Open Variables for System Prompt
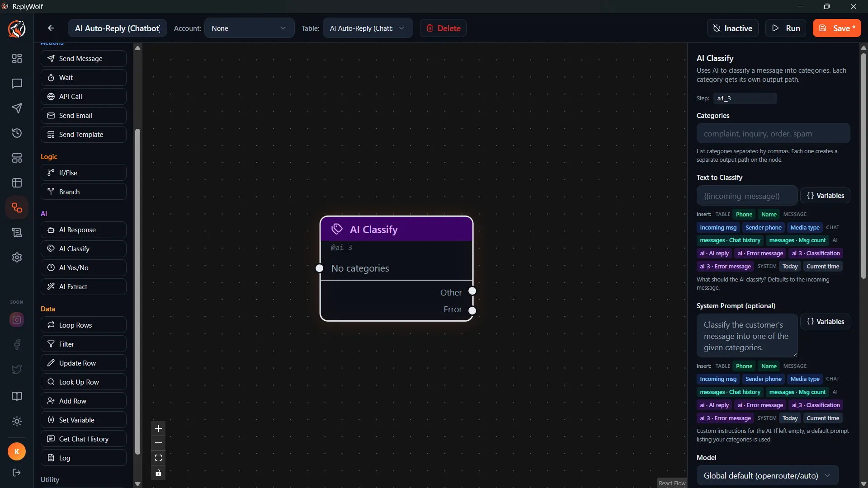Image resolution: width=868 pixels, height=488 pixels. [825, 322]
